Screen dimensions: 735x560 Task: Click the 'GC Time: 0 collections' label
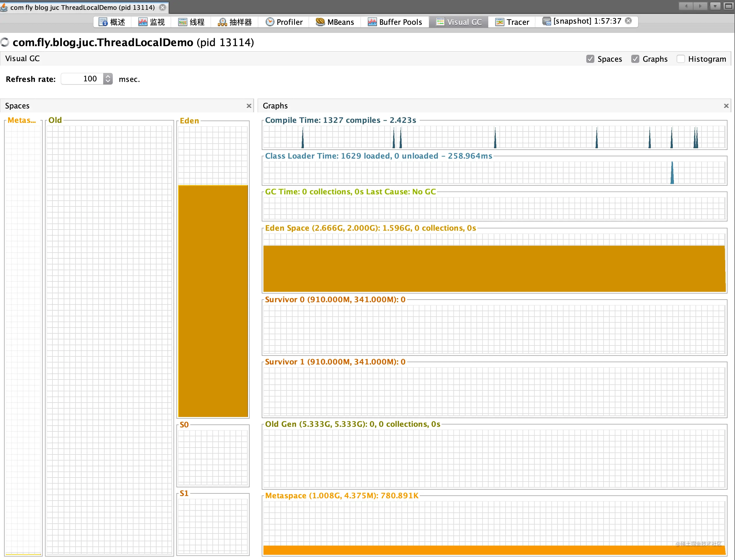pos(350,192)
